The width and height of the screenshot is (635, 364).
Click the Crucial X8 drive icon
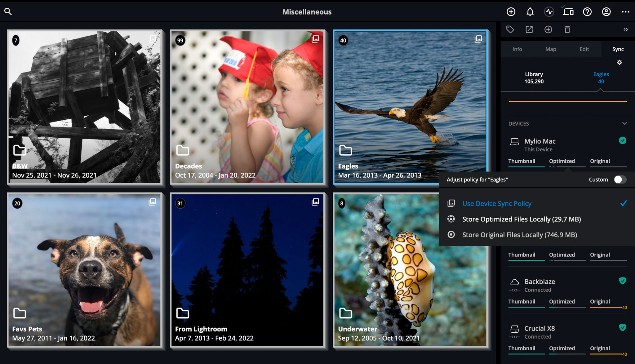514,328
